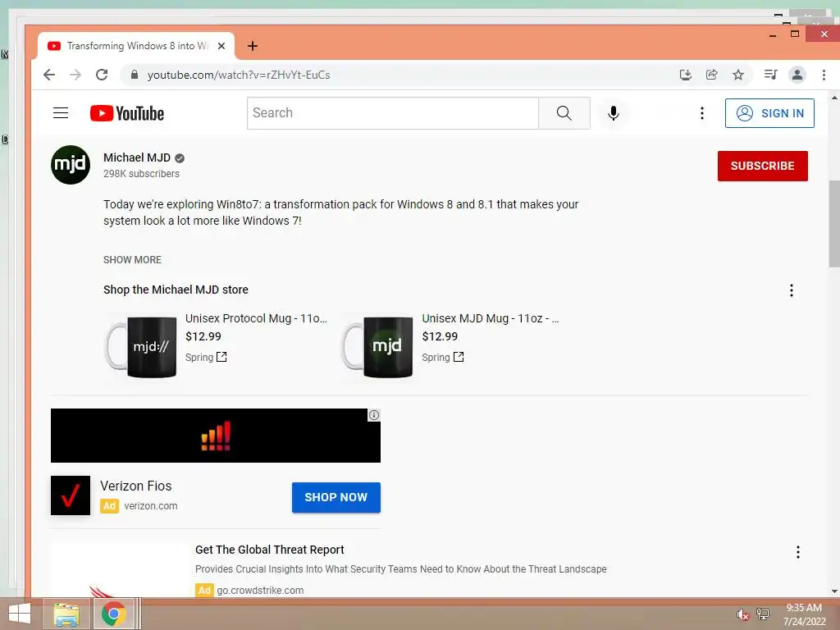Close the Transforming Windows 8 tab
The image size is (840, 630).
(221, 46)
